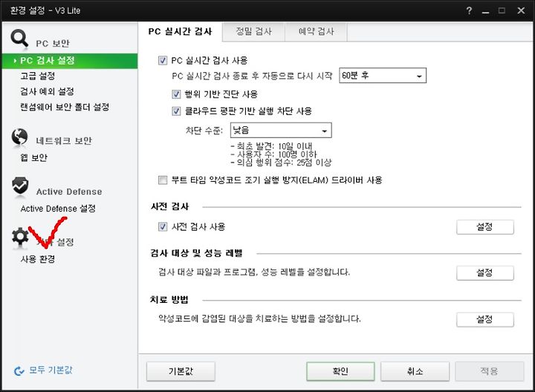Image resolution: width=535 pixels, height=392 pixels.
Task: Open 사용 환경 in the sidebar
Action: click(x=38, y=259)
